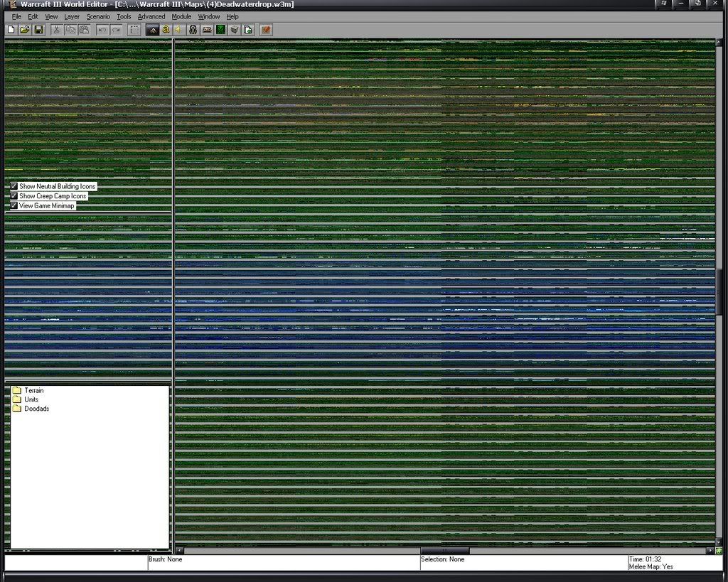Open the Scenario menu

click(x=98, y=17)
